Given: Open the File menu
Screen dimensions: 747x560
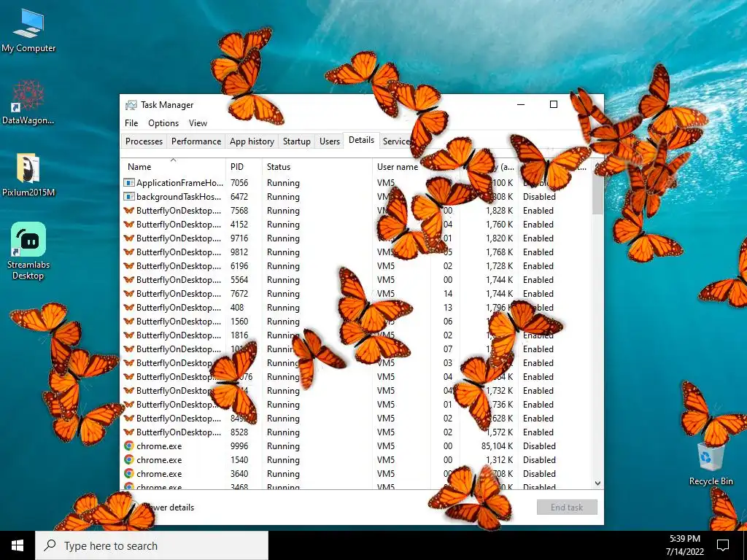Looking at the screenshot, I should 131,122.
